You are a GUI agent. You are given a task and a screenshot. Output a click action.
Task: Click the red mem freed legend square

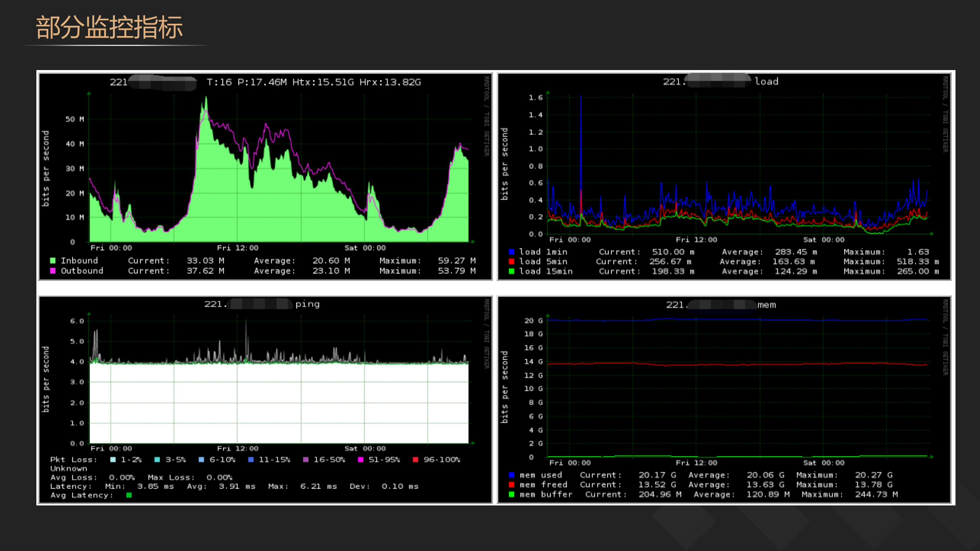click(511, 485)
